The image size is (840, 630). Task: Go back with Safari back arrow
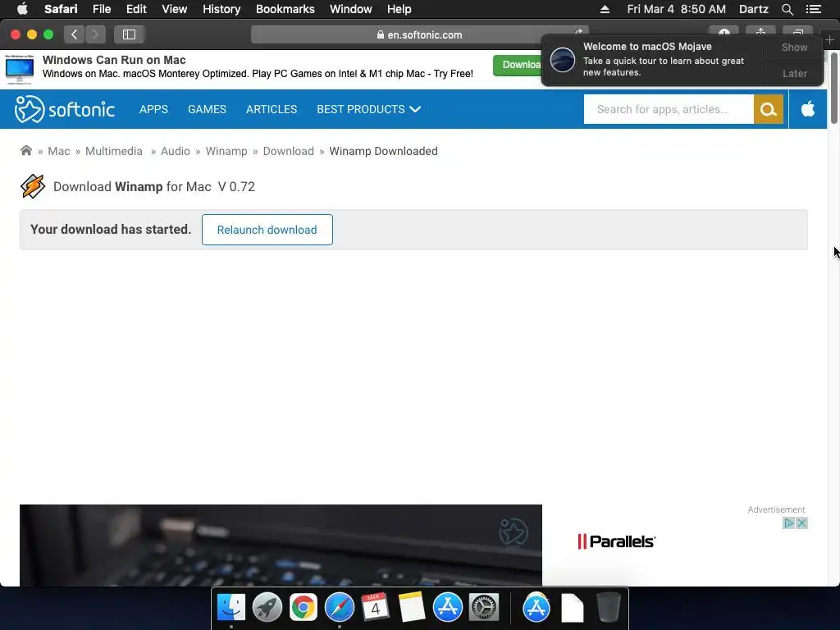[74, 34]
